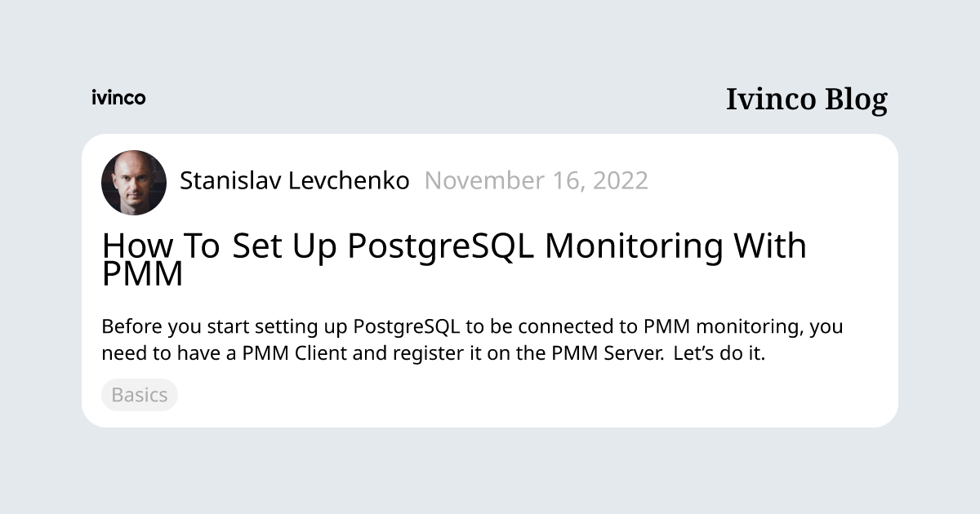
Task: Click the word 'Blog' in the header
Action: pos(856,100)
